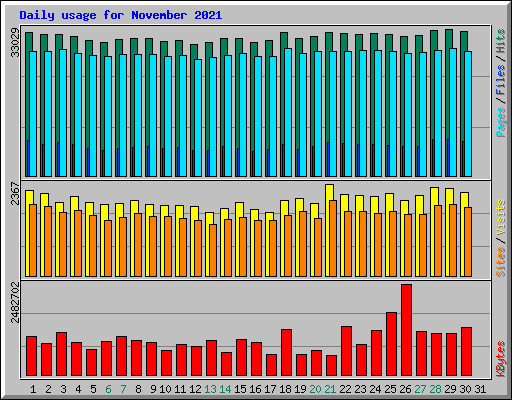512x400 pixels.
Task: Click day 1 on the x-axis
Action: (33, 389)
